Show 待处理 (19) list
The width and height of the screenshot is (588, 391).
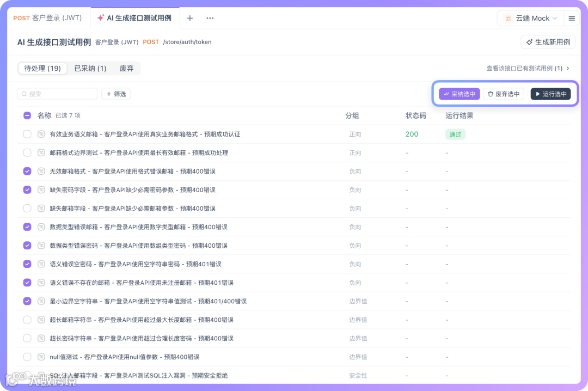(x=42, y=68)
